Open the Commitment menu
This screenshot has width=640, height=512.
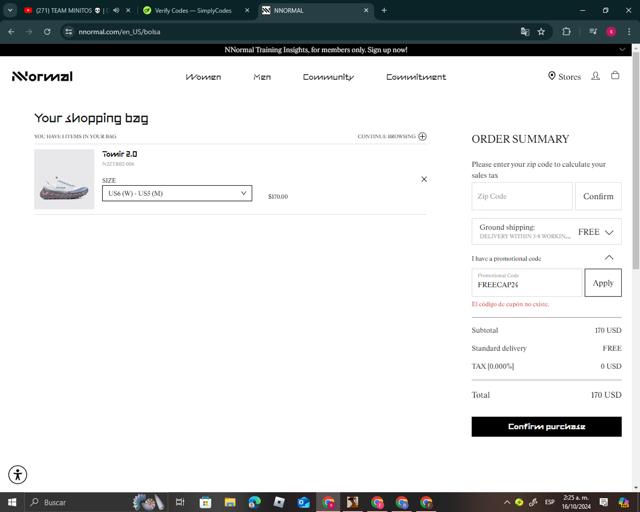[416, 77]
